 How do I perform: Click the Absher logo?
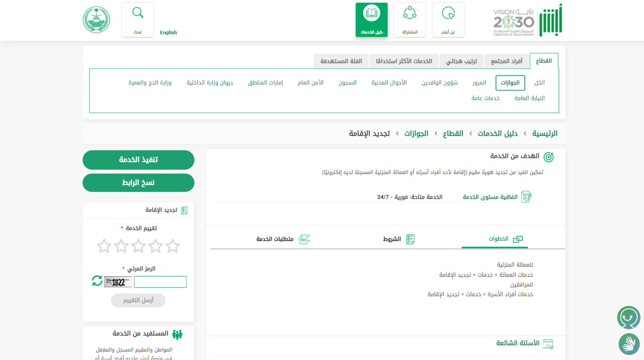tap(551, 20)
